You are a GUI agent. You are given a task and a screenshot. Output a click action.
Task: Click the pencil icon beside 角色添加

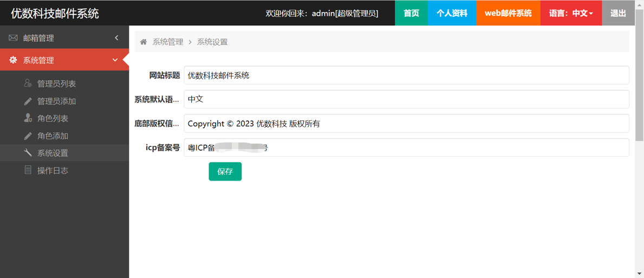(x=28, y=136)
